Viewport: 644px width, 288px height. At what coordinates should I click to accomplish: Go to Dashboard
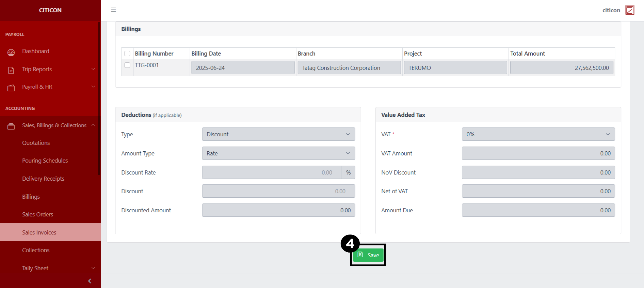(36, 51)
